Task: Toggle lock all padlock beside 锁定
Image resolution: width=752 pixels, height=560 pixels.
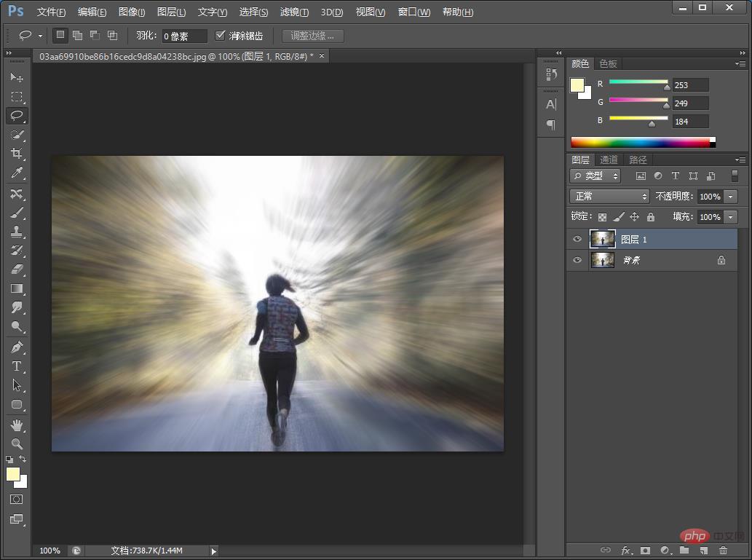Action: [650, 217]
